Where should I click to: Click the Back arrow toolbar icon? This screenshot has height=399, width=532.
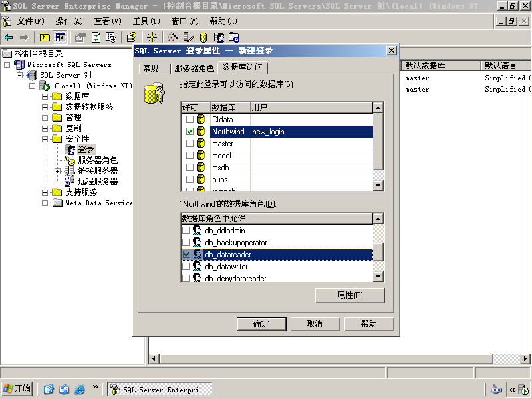pyautogui.click(x=9, y=37)
